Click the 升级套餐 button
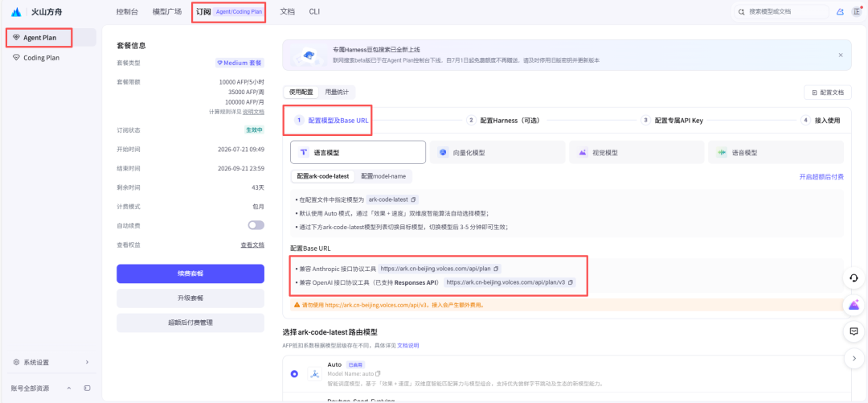 pos(190,298)
